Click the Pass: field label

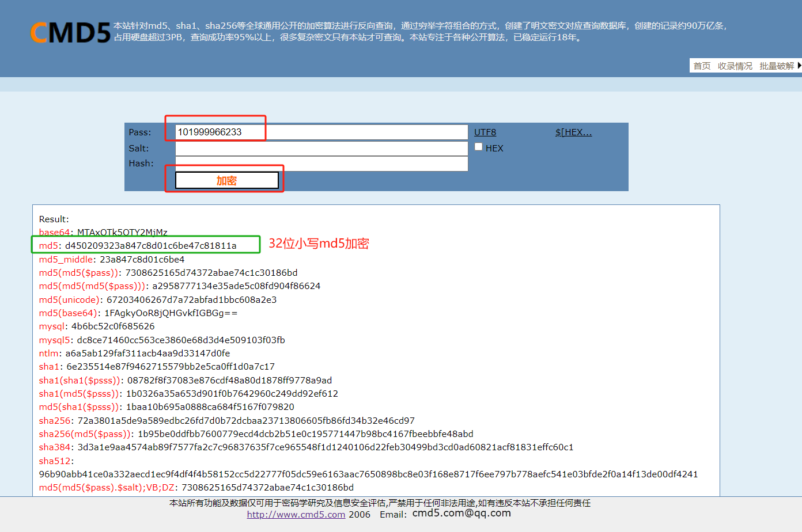point(140,132)
